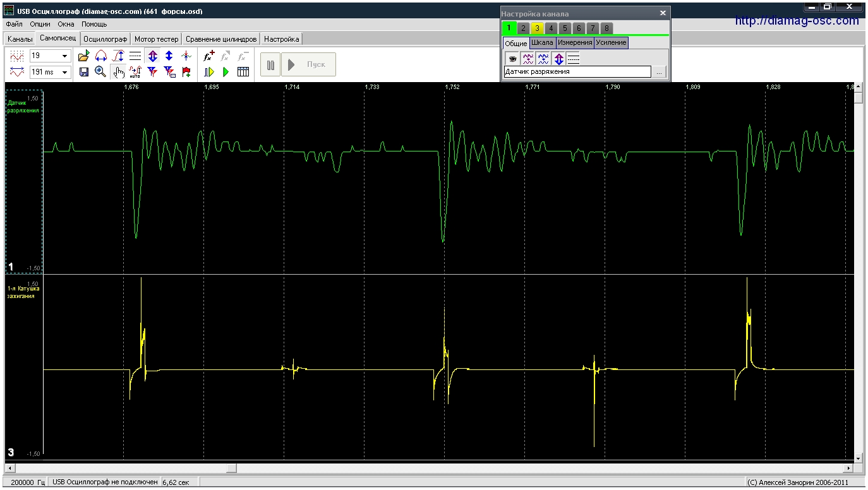Switch to the Мотор тестер tab
868x490 pixels.
pyautogui.click(x=157, y=39)
